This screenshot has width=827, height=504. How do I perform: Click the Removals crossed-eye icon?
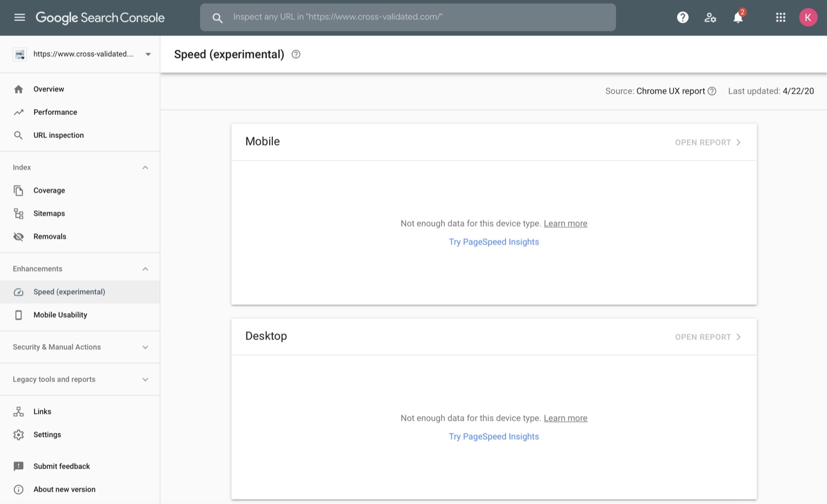pyautogui.click(x=19, y=237)
